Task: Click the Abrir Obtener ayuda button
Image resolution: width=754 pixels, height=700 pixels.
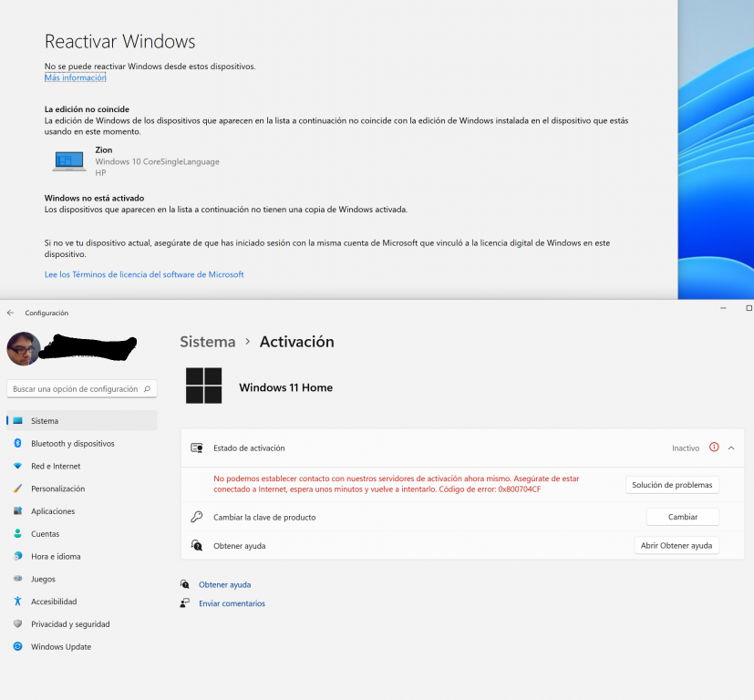Action: (x=677, y=546)
